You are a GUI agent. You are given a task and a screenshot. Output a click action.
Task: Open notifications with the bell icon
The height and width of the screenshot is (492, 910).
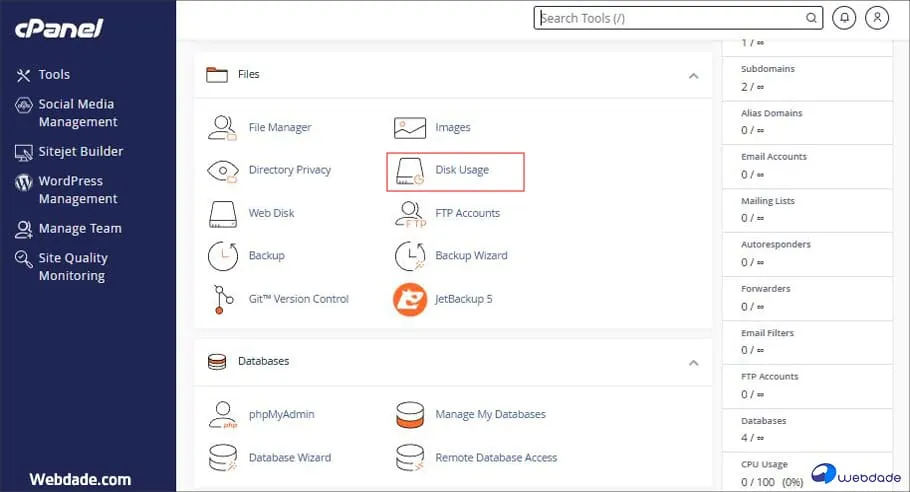pos(844,18)
